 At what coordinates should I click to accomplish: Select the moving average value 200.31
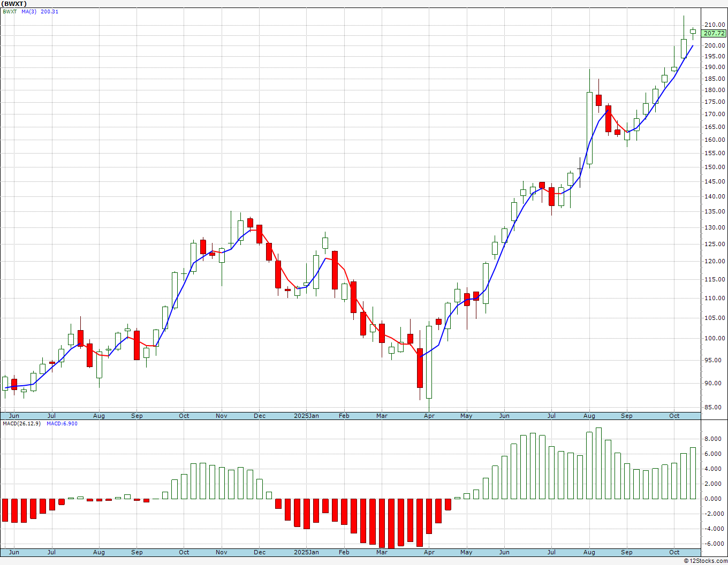click(50, 11)
